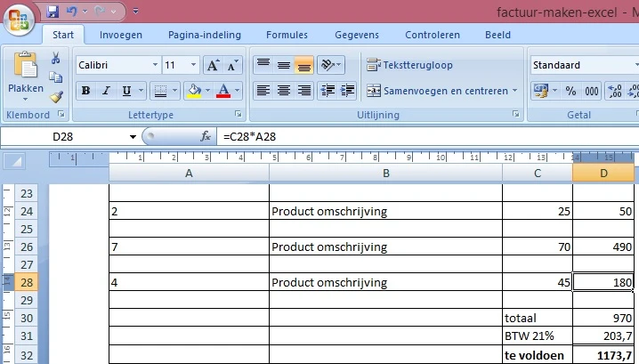The height and width of the screenshot is (364, 639).
Task: Open underline style dropdown arrow
Action: point(142,91)
